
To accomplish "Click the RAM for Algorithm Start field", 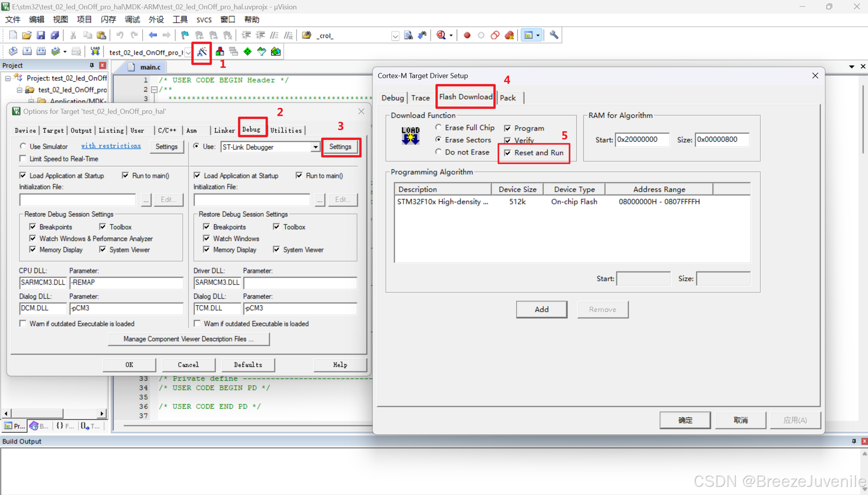I will pyautogui.click(x=642, y=139).
